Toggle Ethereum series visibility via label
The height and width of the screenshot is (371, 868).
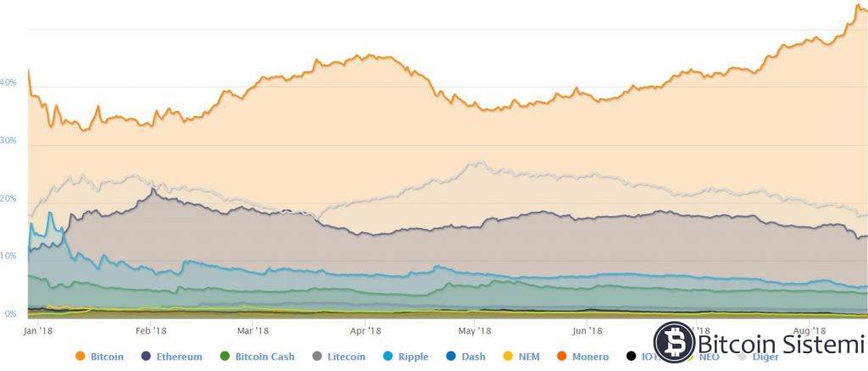(x=179, y=357)
